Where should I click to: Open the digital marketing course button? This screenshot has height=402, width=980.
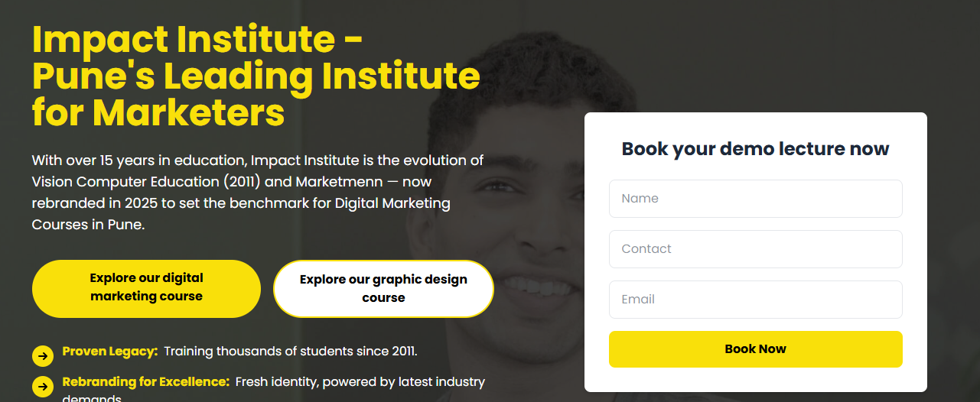pyautogui.click(x=146, y=288)
